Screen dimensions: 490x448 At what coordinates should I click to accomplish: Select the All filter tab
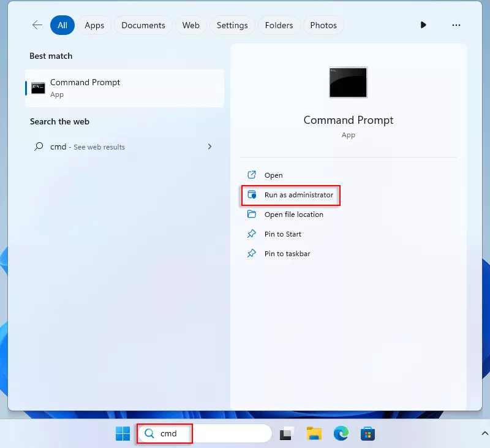click(62, 25)
